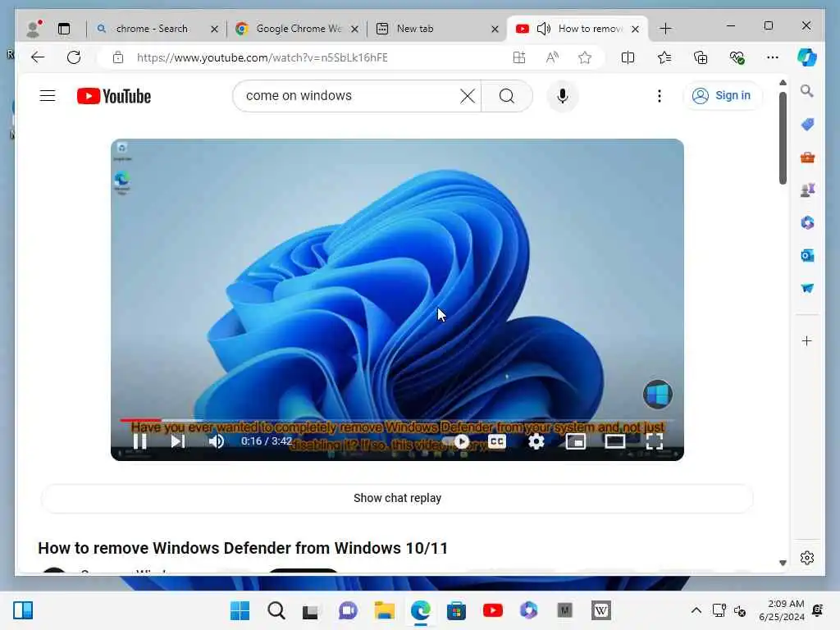
Task: Close the chrome - Search tab
Action: (x=214, y=29)
